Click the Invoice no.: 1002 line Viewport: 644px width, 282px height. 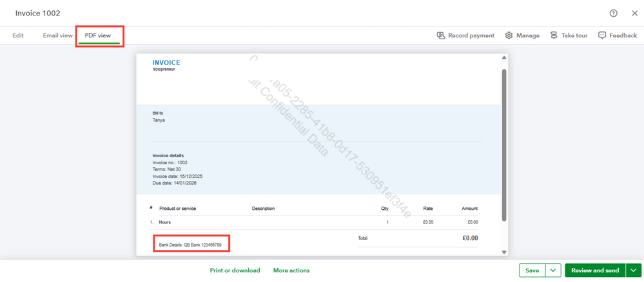tap(170, 162)
